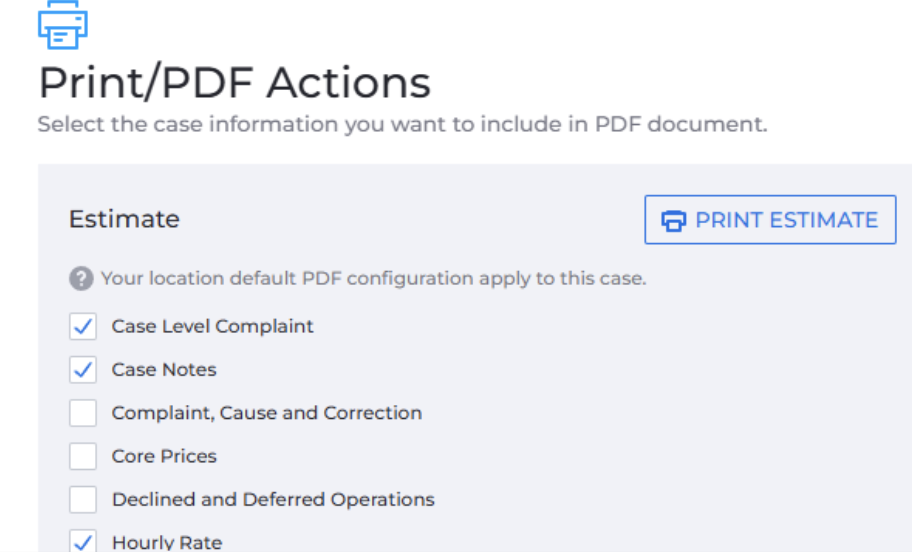
Task: Click the Core Prices label text
Action: [x=164, y=456]
